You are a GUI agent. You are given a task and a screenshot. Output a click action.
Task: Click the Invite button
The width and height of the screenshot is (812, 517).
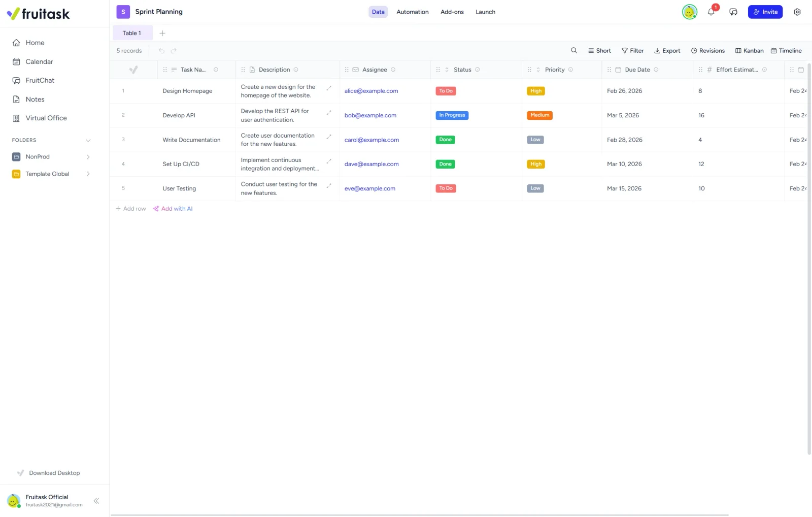[x=765, y=12]
